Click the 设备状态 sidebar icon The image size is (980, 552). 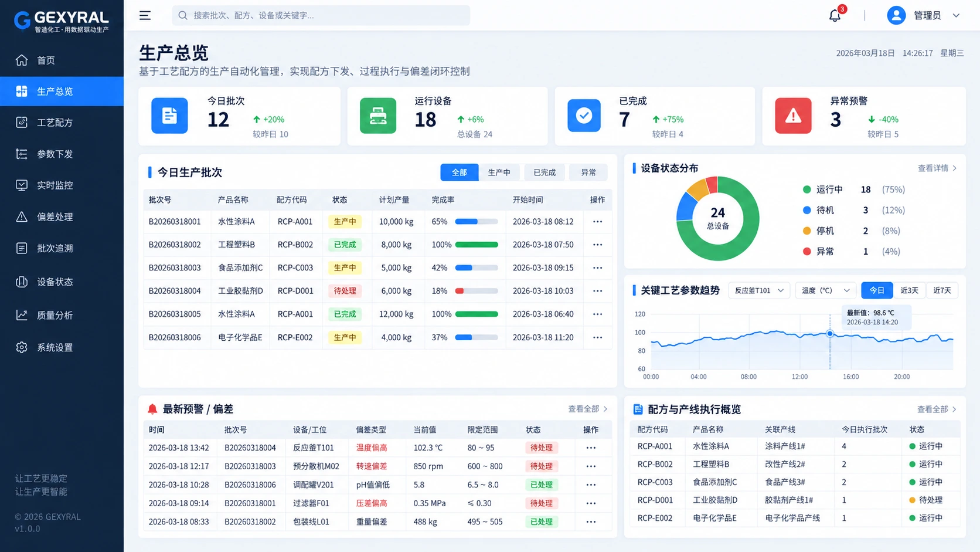point(22,282)
